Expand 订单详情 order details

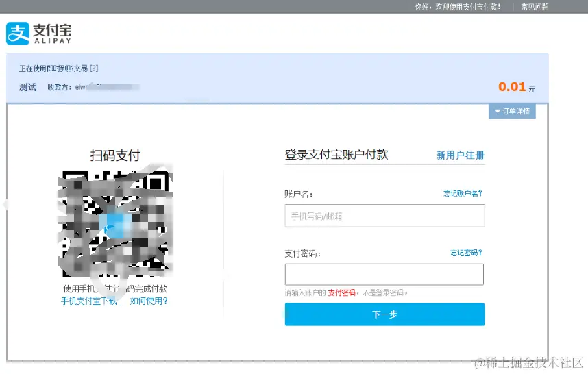512,111
